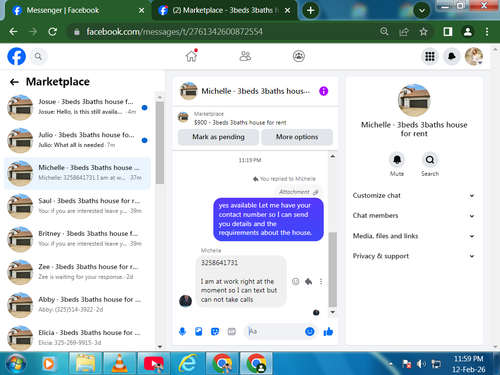Open Chrome side panel icon
Viewport: 500px width, 375px height.
coord(448,32)
